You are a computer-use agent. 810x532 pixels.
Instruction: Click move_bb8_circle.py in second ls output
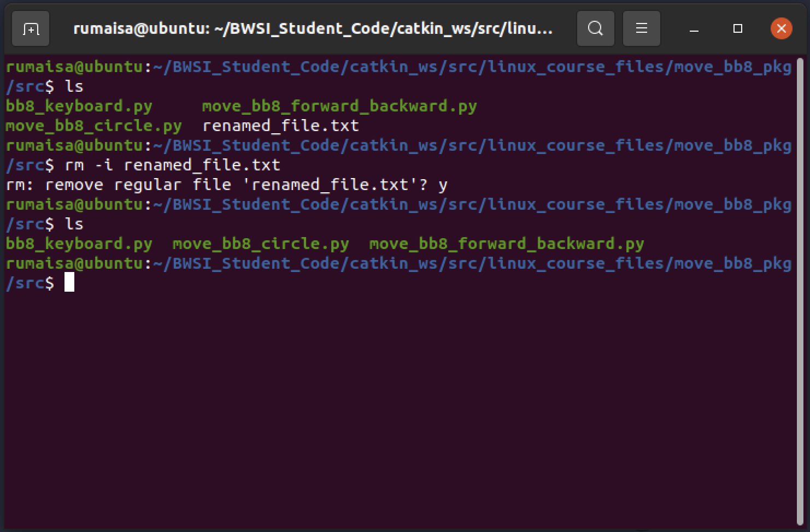(261, 244)
